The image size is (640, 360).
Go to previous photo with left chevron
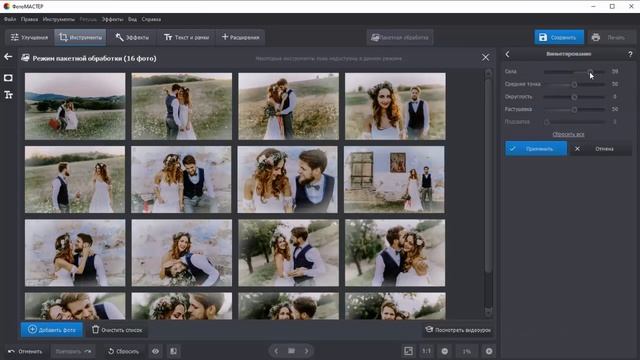pos(276,351)
